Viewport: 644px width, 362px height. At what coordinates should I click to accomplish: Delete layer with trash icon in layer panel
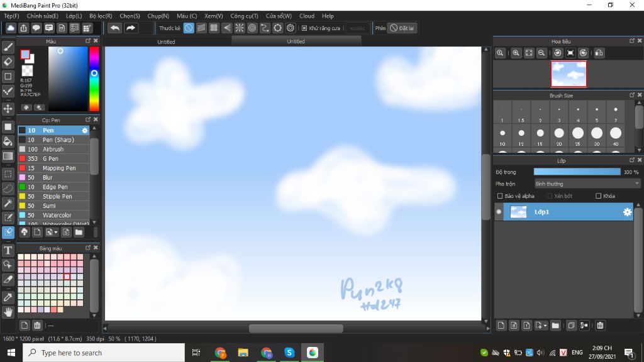coord(600,326)
